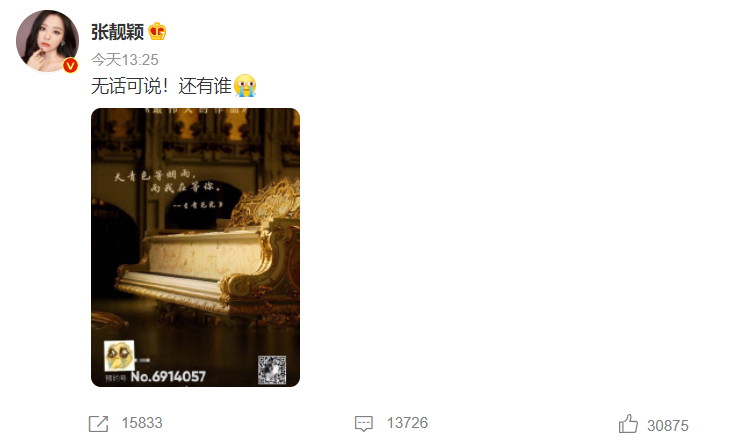Open the poster's profile avatar photo
Viewport: 750px width, 445px height.
pyautogui.click(x=47, y=41)
